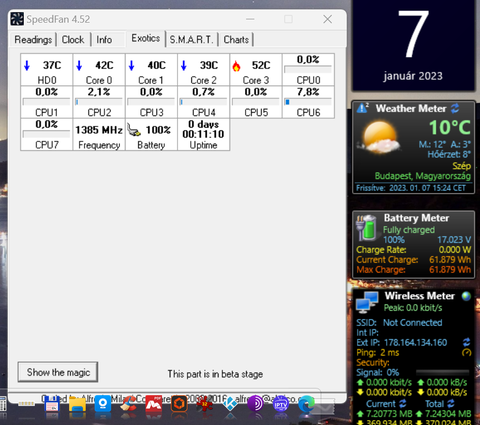Open the red puzzle piece app in dock
Screen dimensions: 480x425
click(204, 404)
